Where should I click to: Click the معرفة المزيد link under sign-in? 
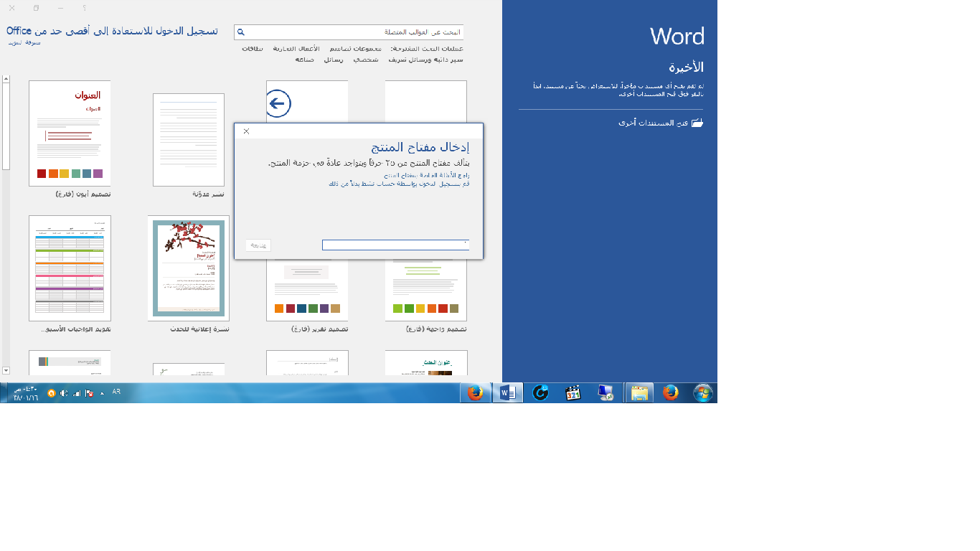[x=24, y=42]
